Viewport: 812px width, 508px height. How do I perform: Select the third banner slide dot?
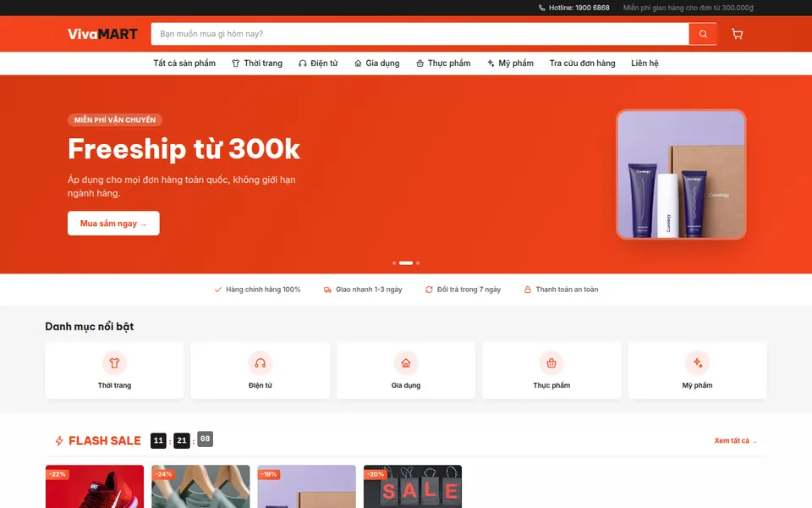[x=418, y=262]
